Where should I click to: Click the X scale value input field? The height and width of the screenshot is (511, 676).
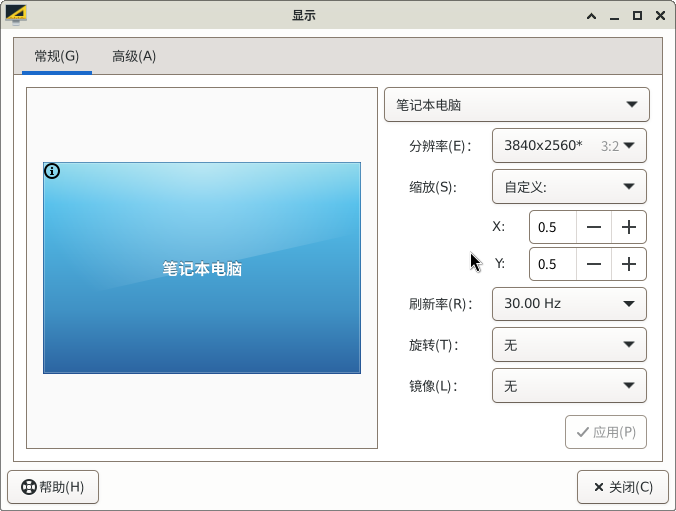coord(553,227)
